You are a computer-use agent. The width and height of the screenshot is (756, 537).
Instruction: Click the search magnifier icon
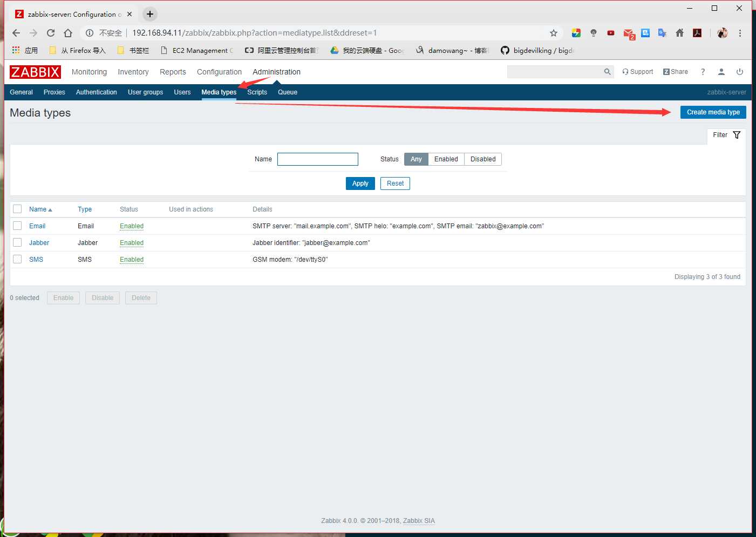coord(607,72)
